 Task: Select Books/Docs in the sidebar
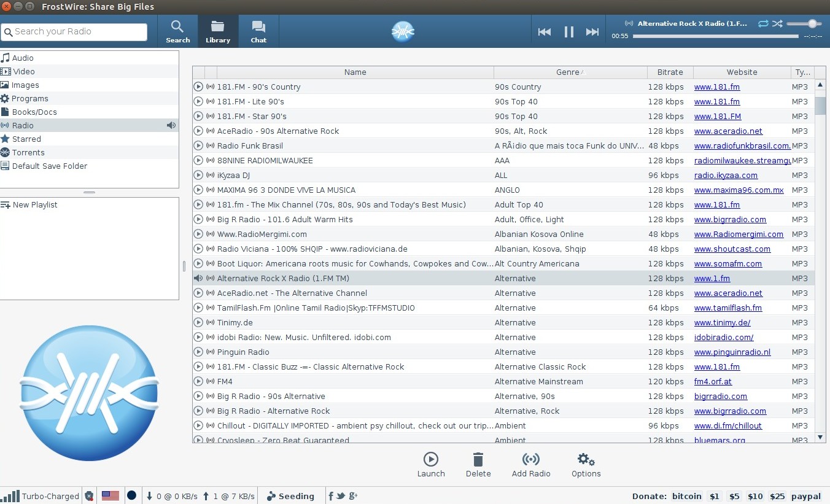pyautogui.click(x=89, y=112)
